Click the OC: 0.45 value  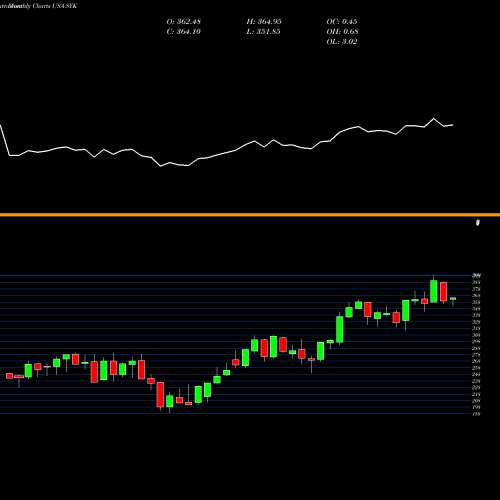[342, 22]
